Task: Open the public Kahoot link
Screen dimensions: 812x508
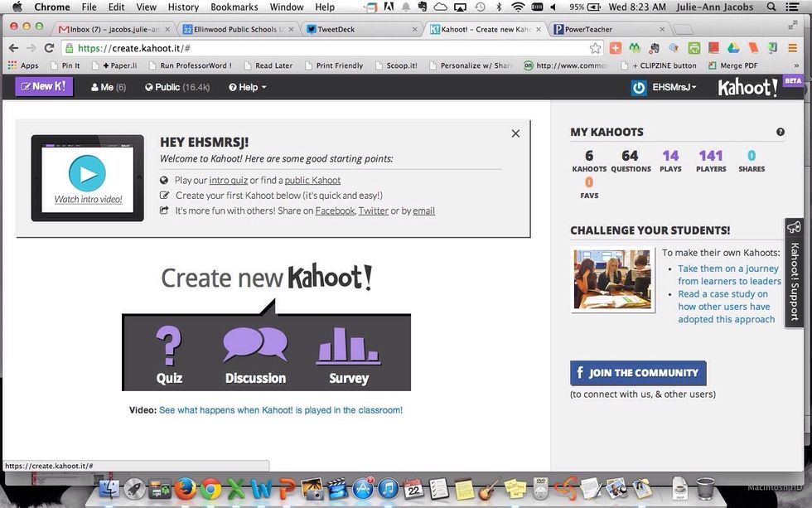Action: [x=312, y=180]
